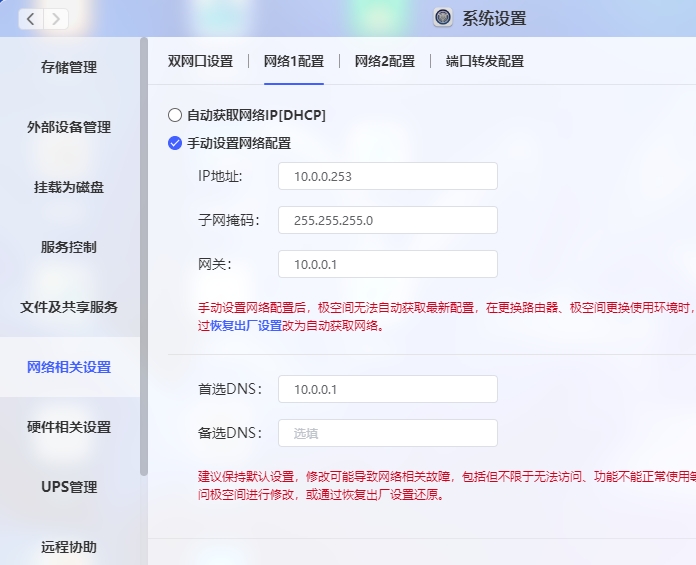696x565 pixels.
Task: Switch to the 端口转发配置 tab
Action: point(485,61)
